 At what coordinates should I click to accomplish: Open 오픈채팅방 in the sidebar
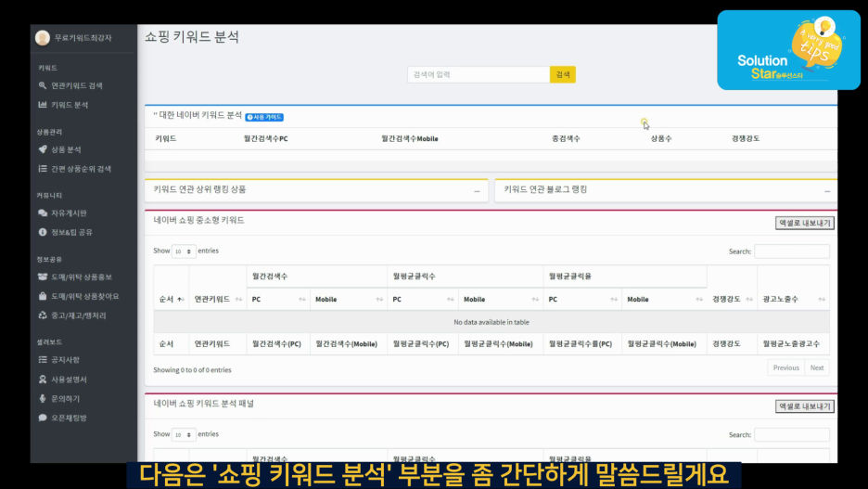69,418
